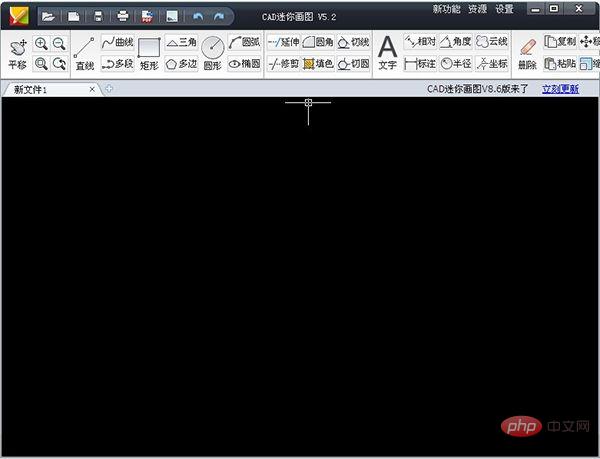
Task: Save the drawing with the floppy icon
Action: click(x=98, y=16)
